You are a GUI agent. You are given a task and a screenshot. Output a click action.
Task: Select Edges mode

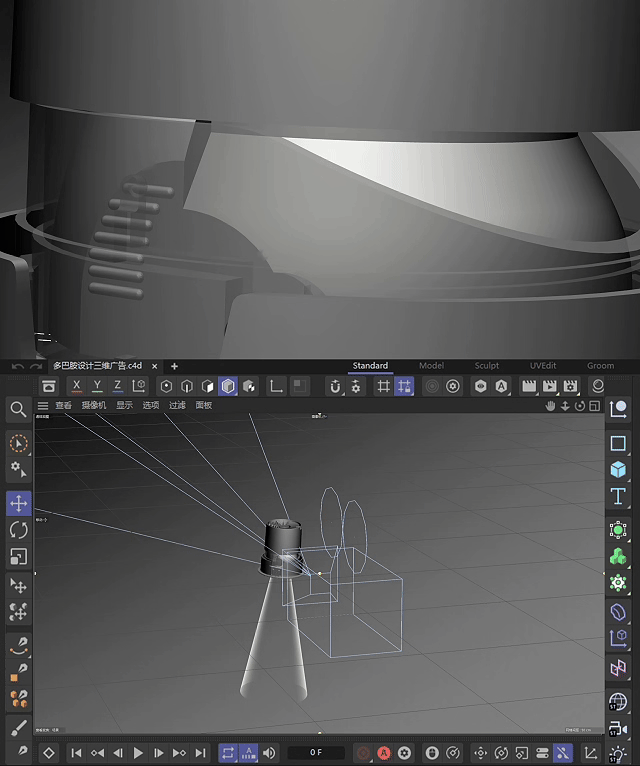coord(187,386)
